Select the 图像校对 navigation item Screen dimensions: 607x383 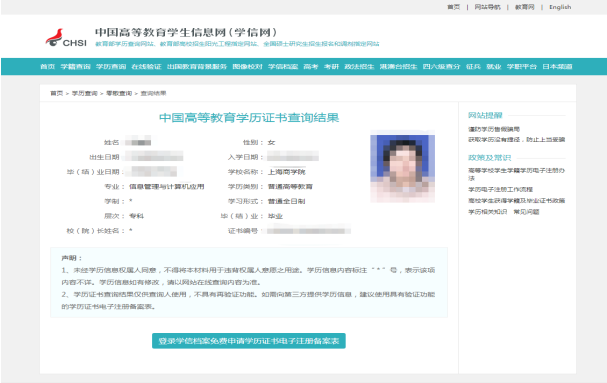point(247,67)
